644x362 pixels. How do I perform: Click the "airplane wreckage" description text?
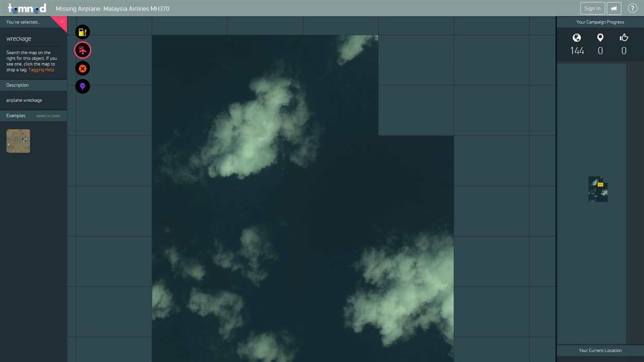(24, 100)
